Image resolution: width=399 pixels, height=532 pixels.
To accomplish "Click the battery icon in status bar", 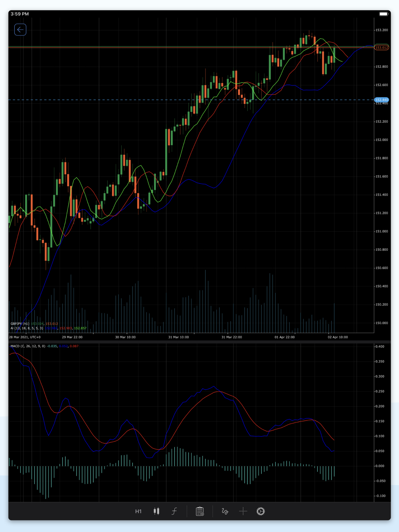I will 383,14.
